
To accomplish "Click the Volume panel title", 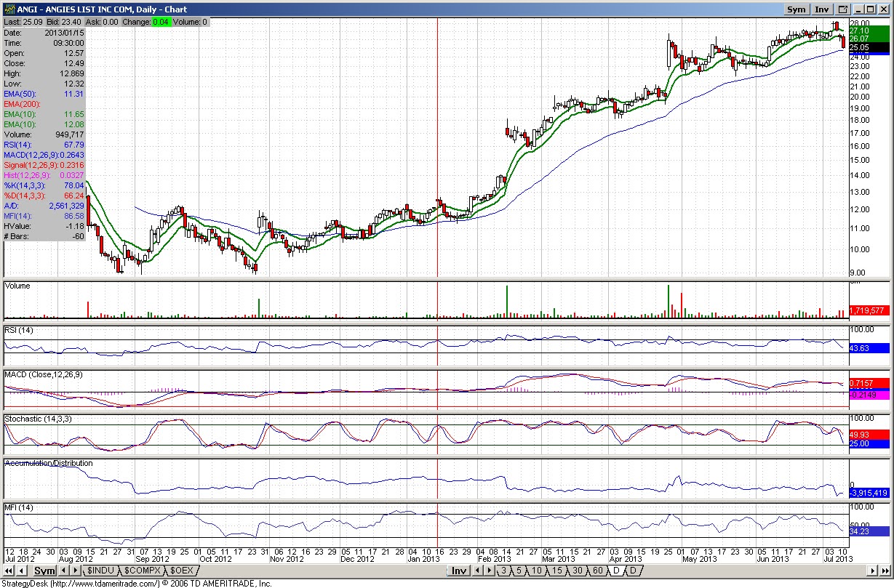I will [x=18, y=286].
